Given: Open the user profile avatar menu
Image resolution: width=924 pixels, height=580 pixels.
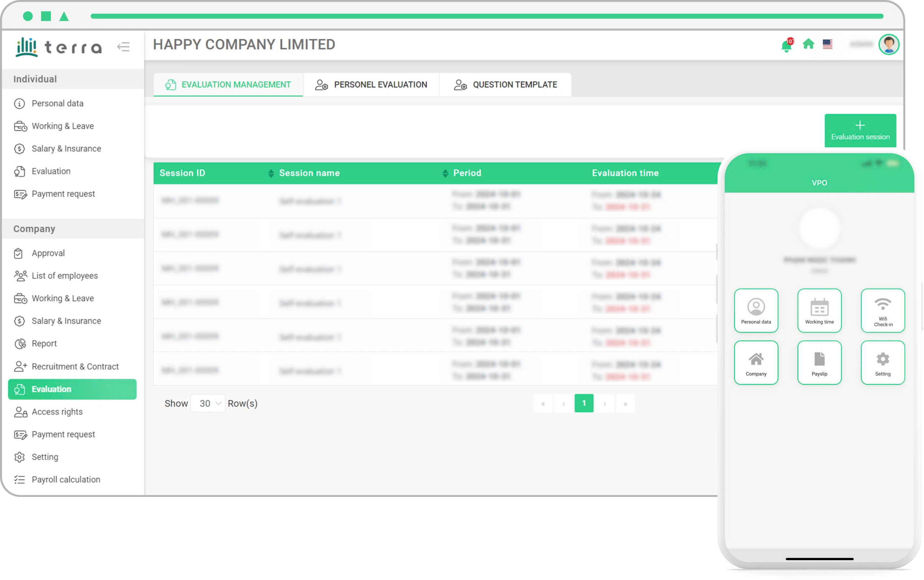Looking at the screenshot, I should 889,44.
